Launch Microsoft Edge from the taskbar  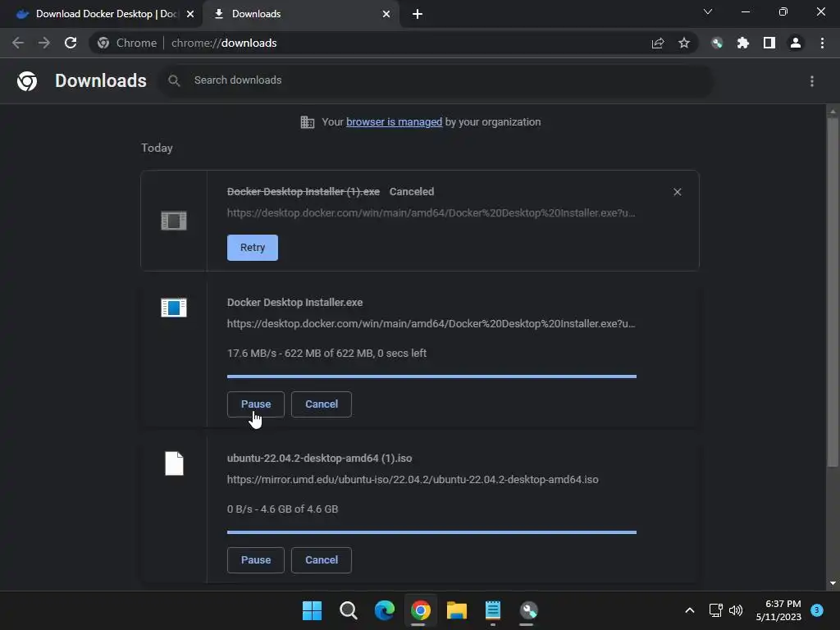(x=384, y=610)
